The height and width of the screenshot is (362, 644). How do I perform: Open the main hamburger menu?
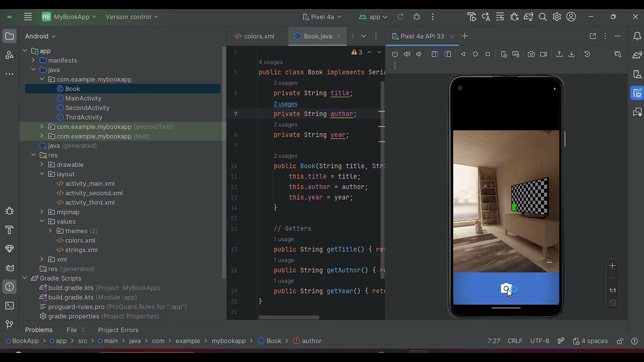pos(28,17)
